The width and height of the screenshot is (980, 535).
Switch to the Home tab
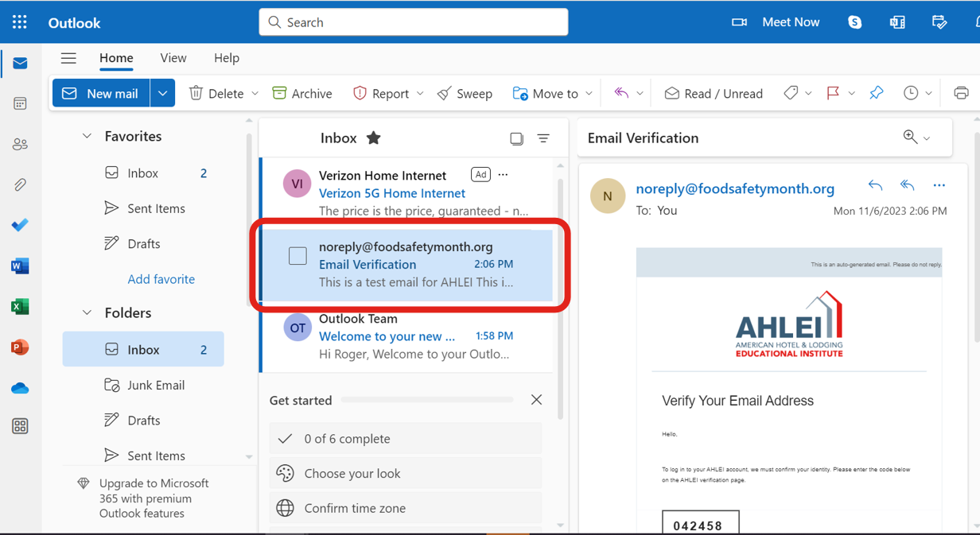116,58
